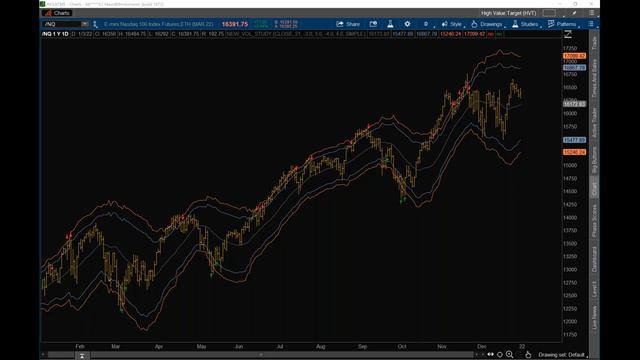This screenshot has height=360, width=640.
Task: Click the pin icon in top bar
Action: [574, 13]
